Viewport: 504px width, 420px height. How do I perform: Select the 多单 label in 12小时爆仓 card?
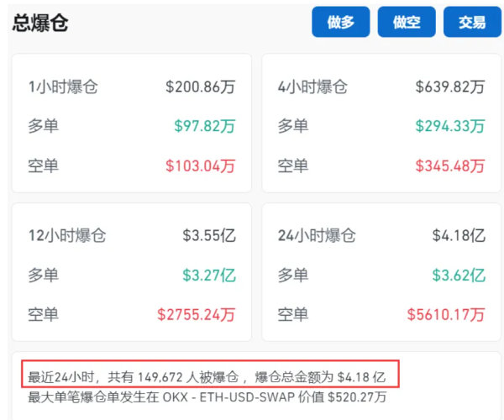[43, 276]
